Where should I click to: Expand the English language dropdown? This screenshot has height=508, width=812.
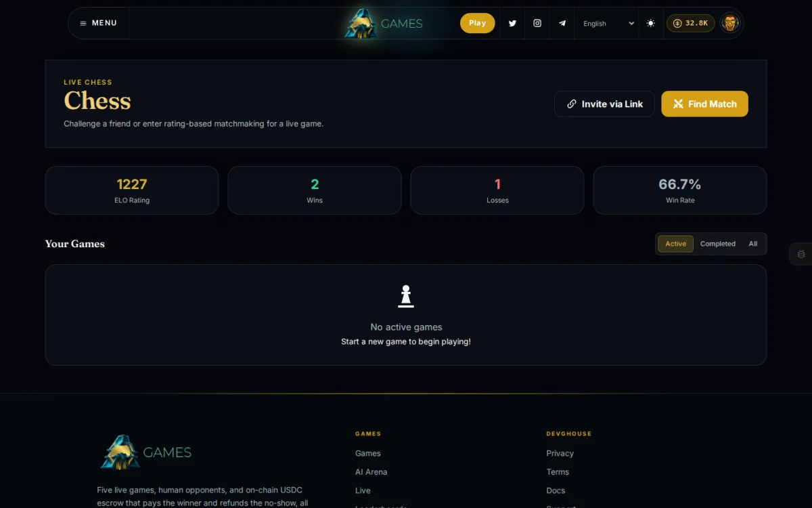coord(608,23)
